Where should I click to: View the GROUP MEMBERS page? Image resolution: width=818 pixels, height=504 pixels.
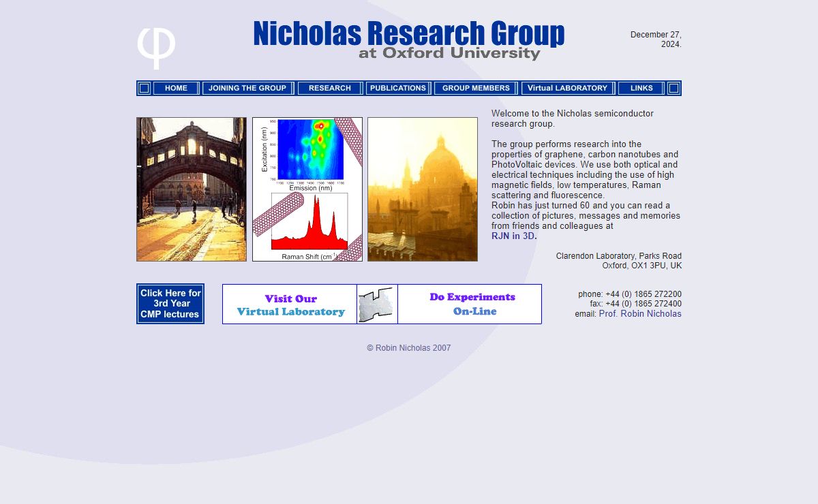[x=476, y=88]
